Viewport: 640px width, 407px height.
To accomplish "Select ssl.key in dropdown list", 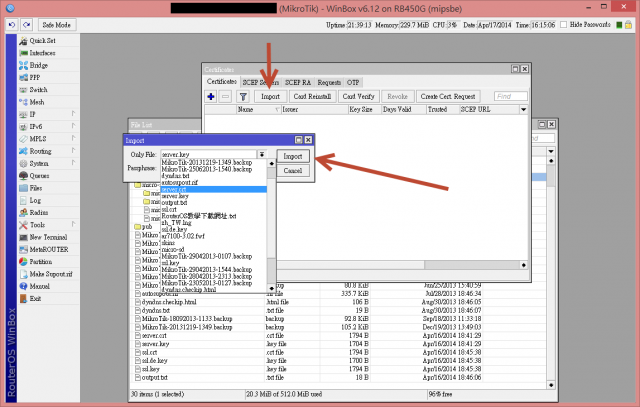I will 213,263.
